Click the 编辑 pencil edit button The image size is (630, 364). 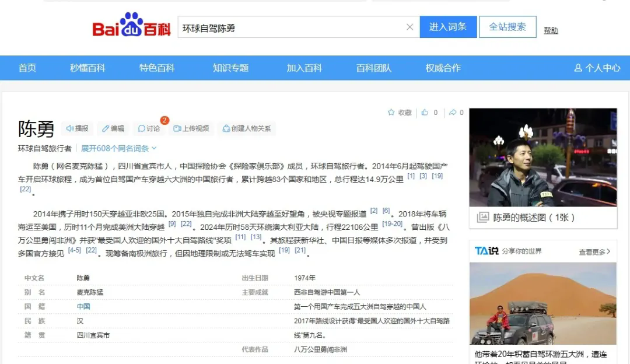click(113, 128)
